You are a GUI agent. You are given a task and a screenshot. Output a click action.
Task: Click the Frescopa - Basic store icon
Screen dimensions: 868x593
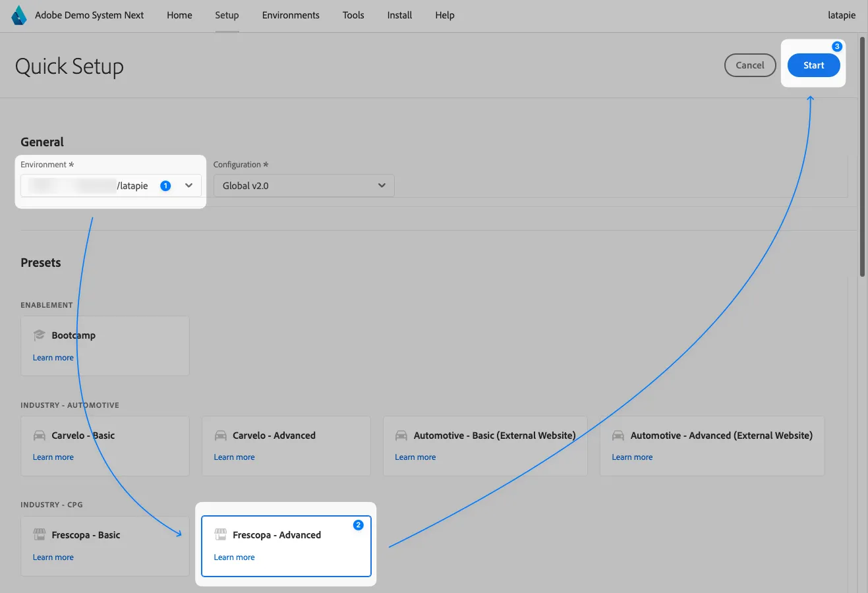tap(39, 535)
